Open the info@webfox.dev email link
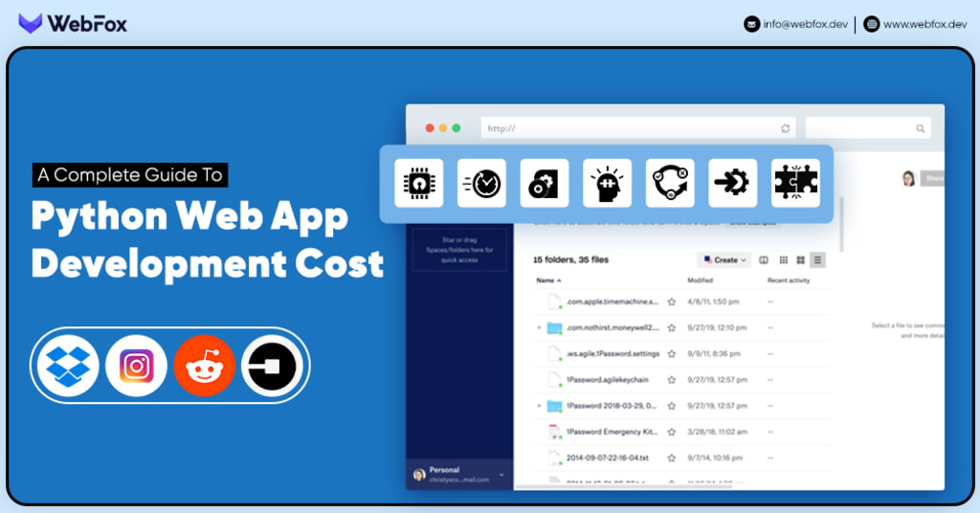Screen dimensions: 980x513 pos(795,24)
